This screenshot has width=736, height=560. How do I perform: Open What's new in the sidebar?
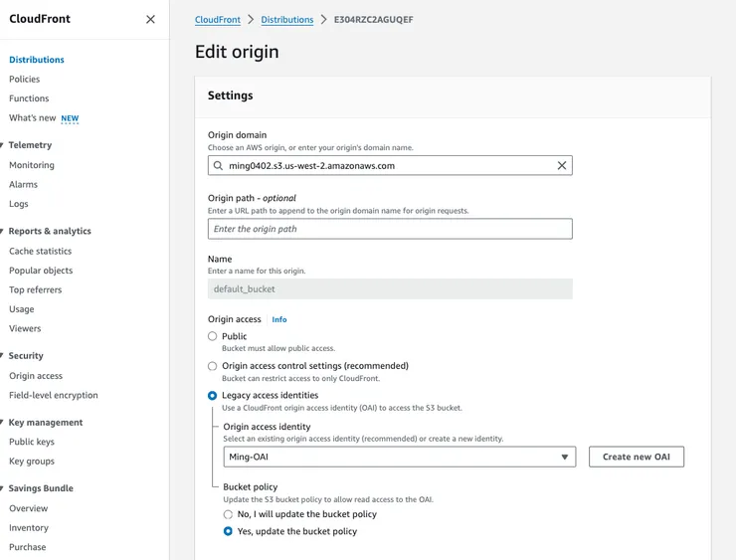coord(33,118)
